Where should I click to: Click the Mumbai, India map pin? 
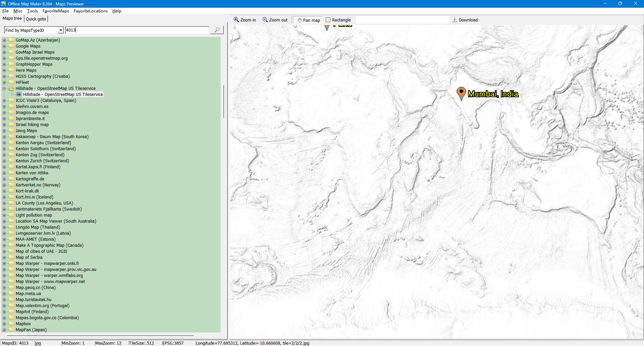461,93
